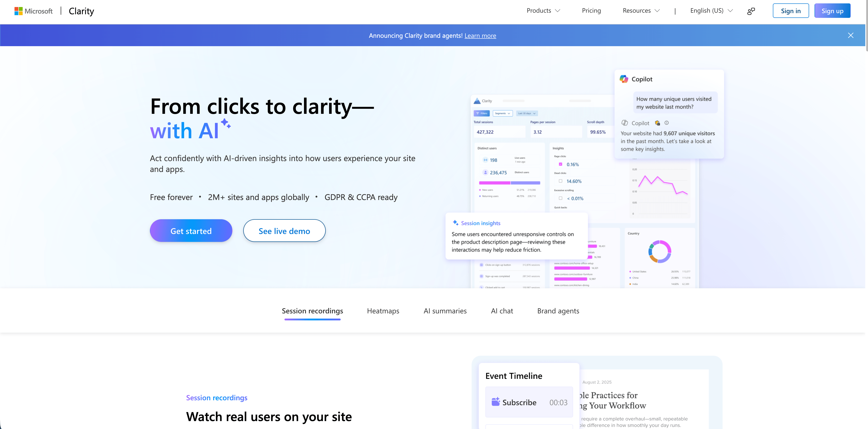Click the live users signal icon by 198
The width and height of the screenshot is (868, 429).
pyautogui.click(x=485, y=160)
